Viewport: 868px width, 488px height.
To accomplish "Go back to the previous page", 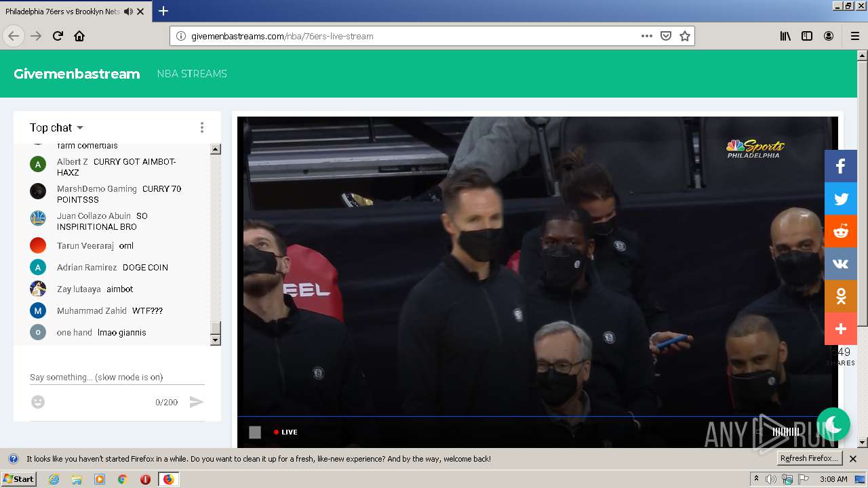I will (14, 36).
